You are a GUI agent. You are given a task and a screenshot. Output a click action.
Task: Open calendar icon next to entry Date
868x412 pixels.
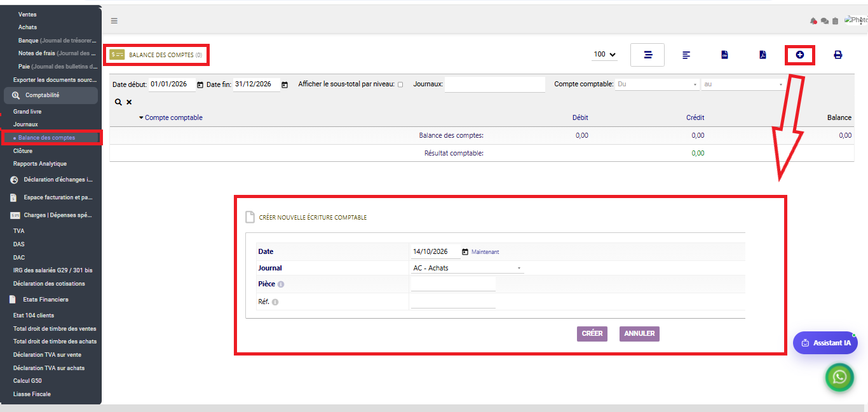point(465,252)
